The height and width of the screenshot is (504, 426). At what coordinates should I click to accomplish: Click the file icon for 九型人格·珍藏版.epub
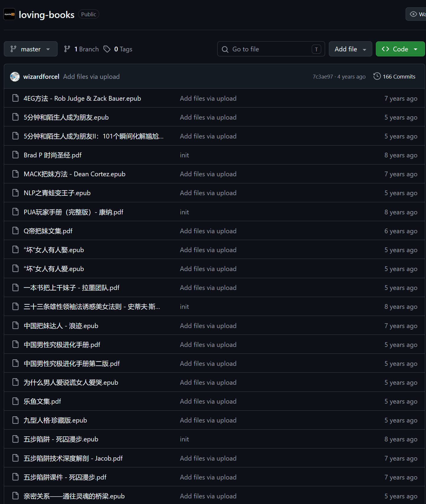pos(15,420)
